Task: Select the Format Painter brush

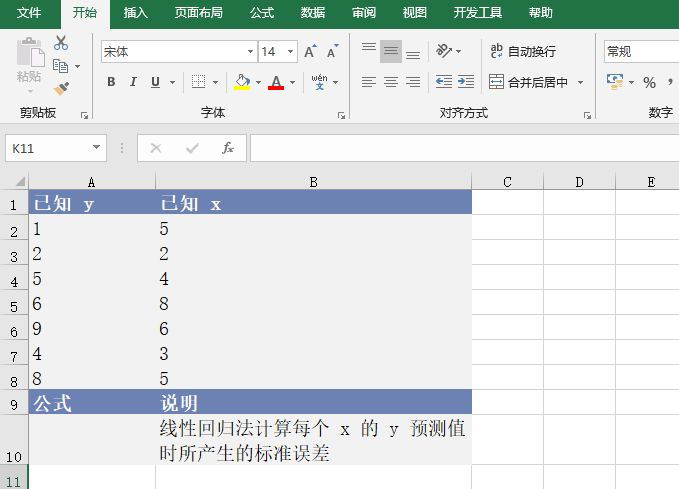Action: [61, 88]
